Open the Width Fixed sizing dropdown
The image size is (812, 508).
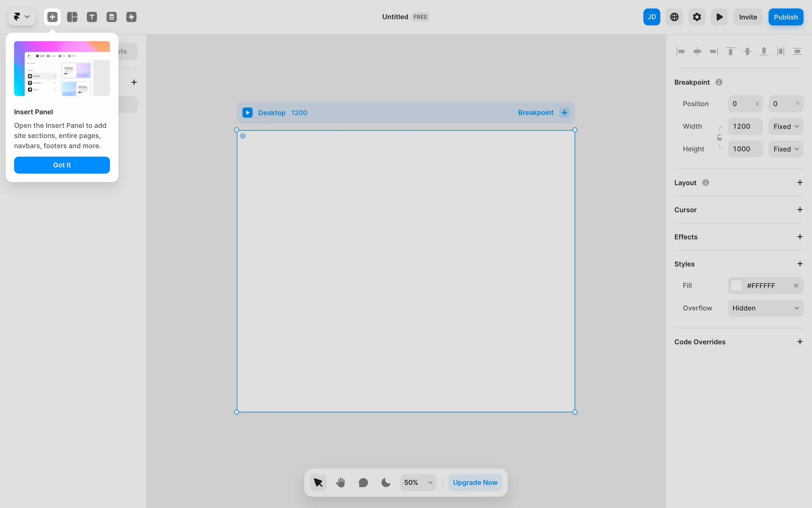tap(786, 127)
